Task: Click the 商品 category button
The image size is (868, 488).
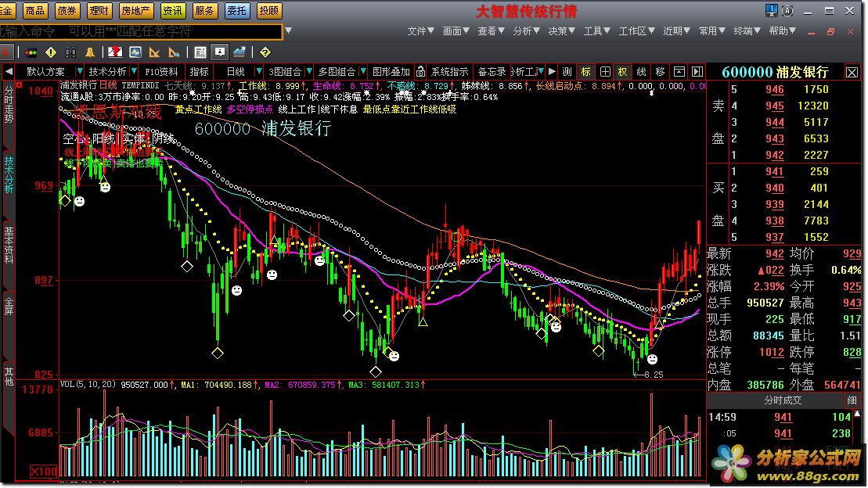Action: 34,10
